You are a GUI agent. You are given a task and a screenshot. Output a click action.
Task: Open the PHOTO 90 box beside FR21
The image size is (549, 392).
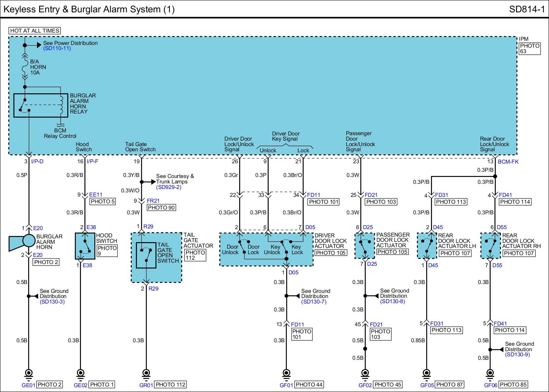pyautogui.click(x=161, y=207)
